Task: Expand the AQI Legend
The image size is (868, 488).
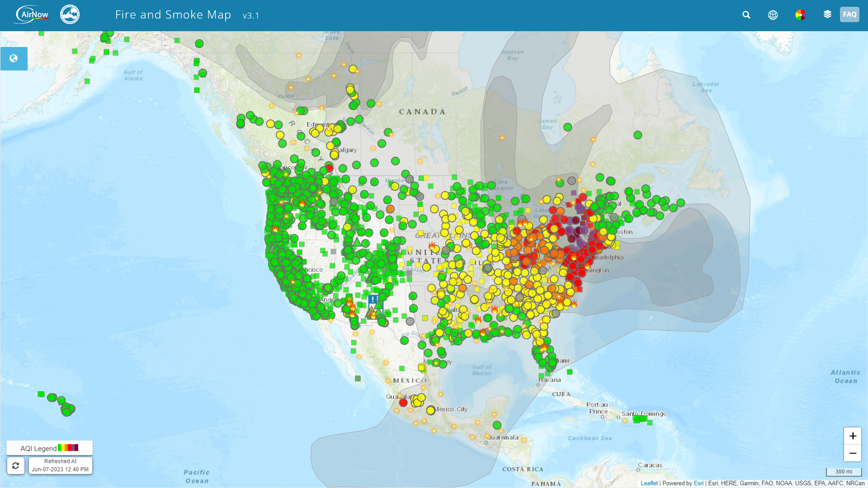Action: click(49, 448)
